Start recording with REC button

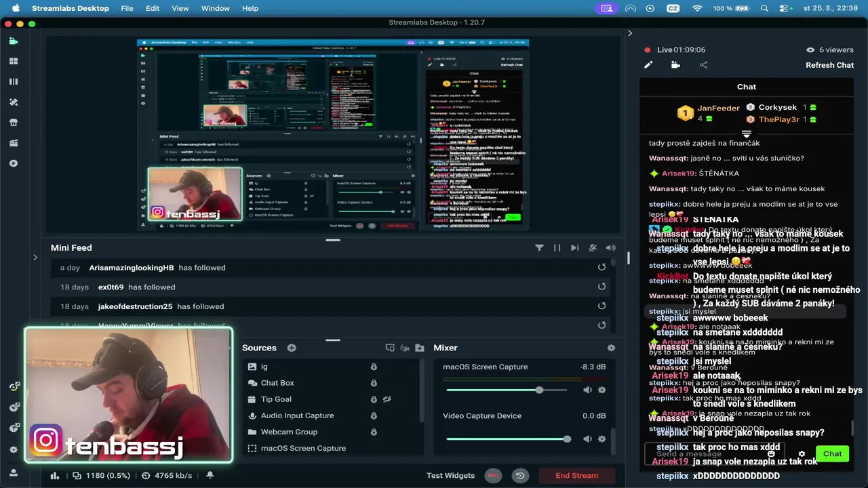(x=493, y=476)
